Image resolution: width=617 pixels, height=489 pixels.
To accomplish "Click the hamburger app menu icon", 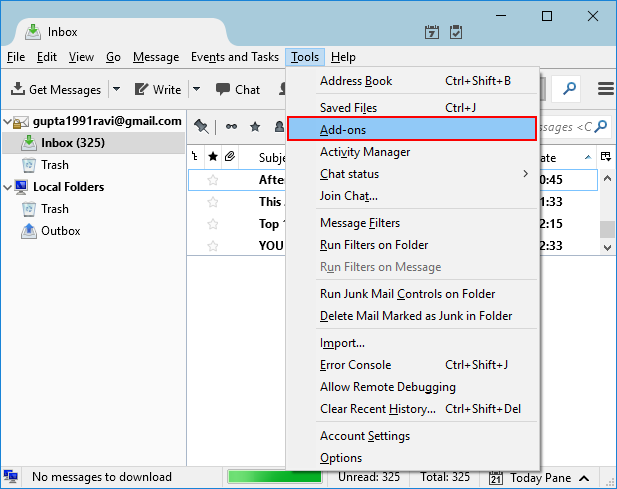I will point(604,89).
